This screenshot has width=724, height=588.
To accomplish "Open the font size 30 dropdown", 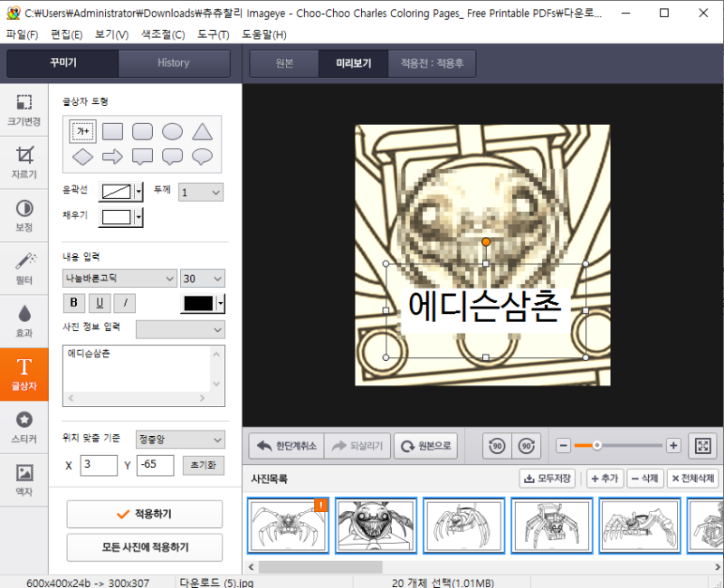I will click(203, 279).
